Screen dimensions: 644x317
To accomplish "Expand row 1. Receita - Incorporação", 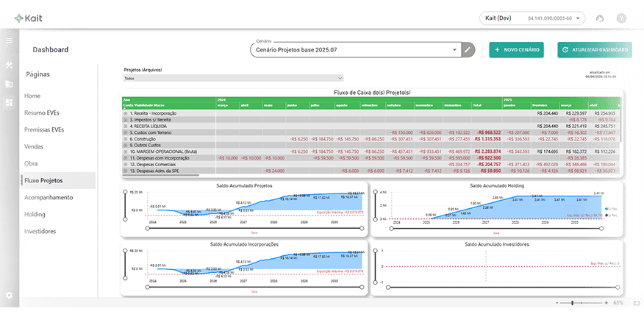I will click(125, 113).
